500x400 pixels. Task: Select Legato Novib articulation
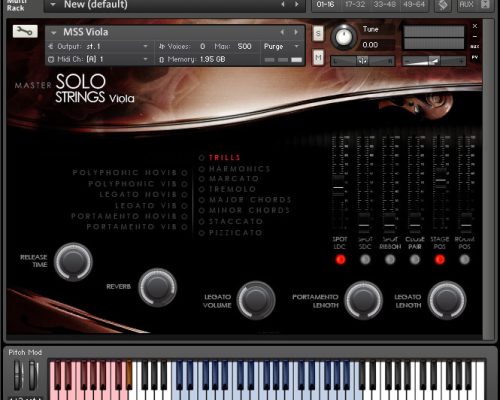point(144,195)
